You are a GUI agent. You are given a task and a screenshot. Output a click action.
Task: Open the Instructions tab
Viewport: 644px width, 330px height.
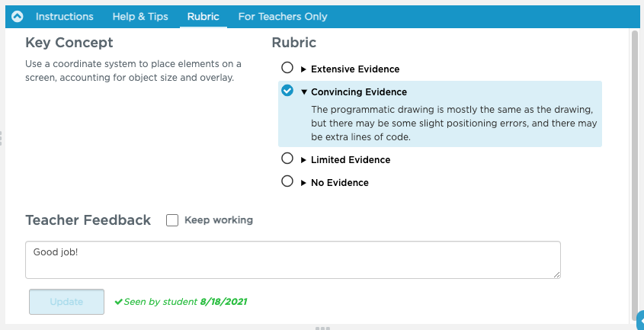coord(65,16)
